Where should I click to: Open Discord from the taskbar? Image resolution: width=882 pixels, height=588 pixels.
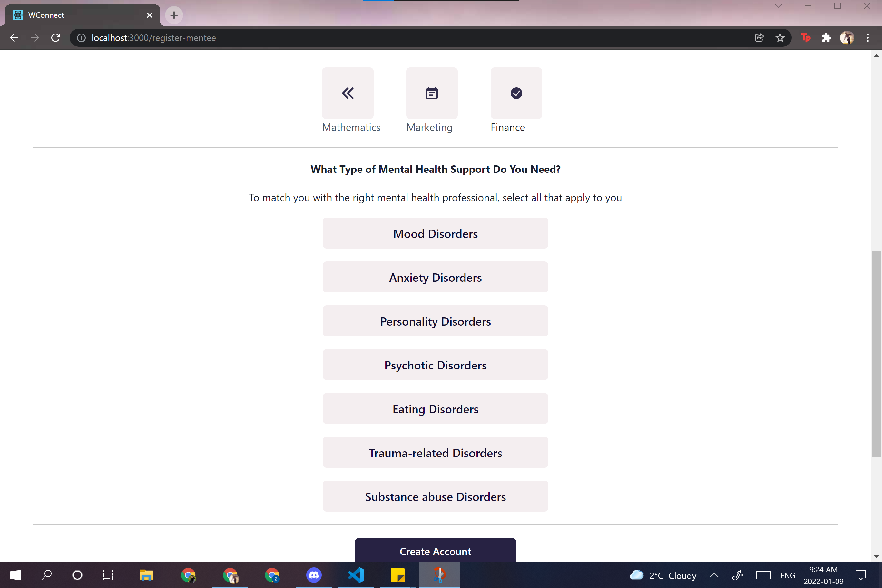pyautogui.click(x=313, y=575)
